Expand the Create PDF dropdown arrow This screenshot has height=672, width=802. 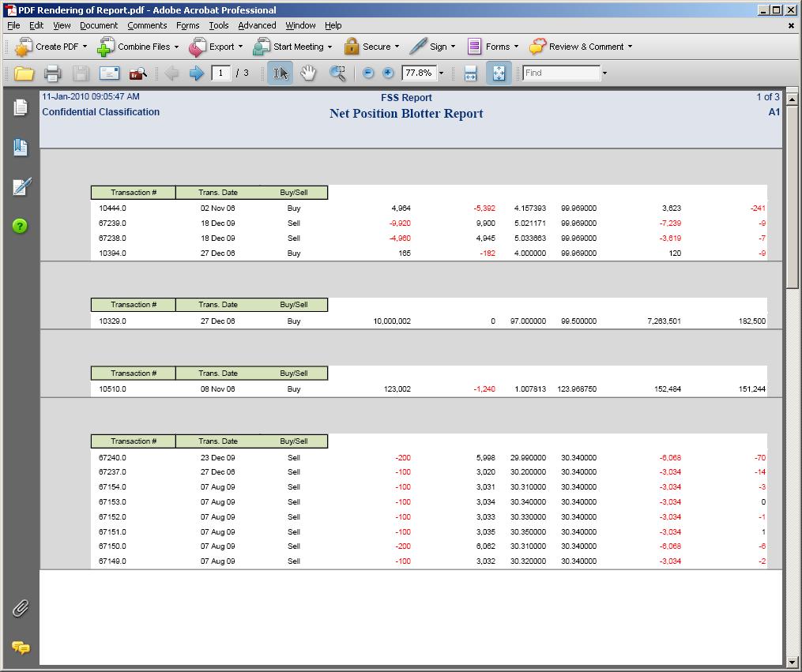pyautogui.click(x=85, y=47)
